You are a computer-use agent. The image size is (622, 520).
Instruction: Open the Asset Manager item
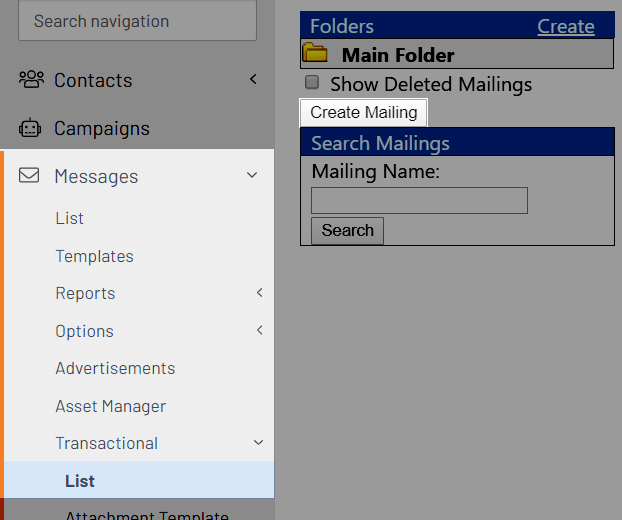[x=111, y=406]
